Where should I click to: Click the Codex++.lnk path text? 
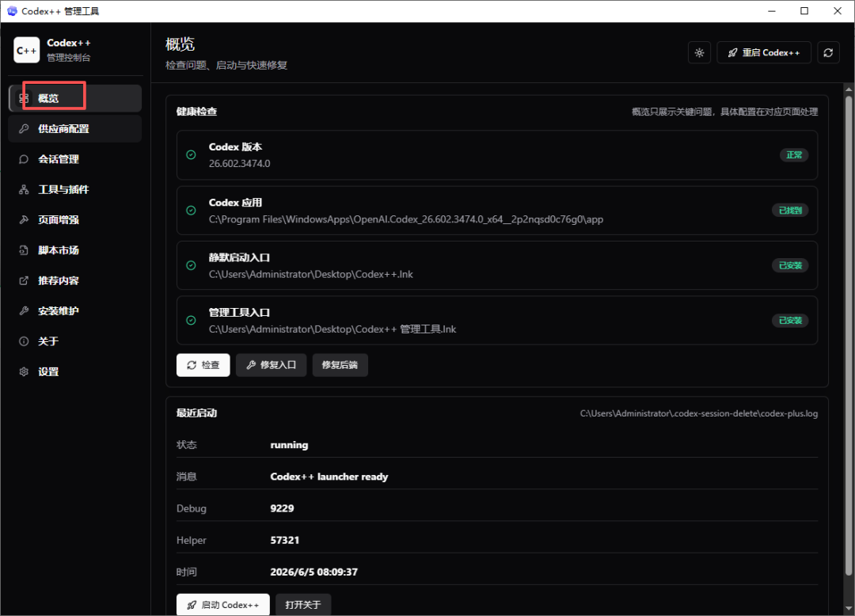[311, 274]
